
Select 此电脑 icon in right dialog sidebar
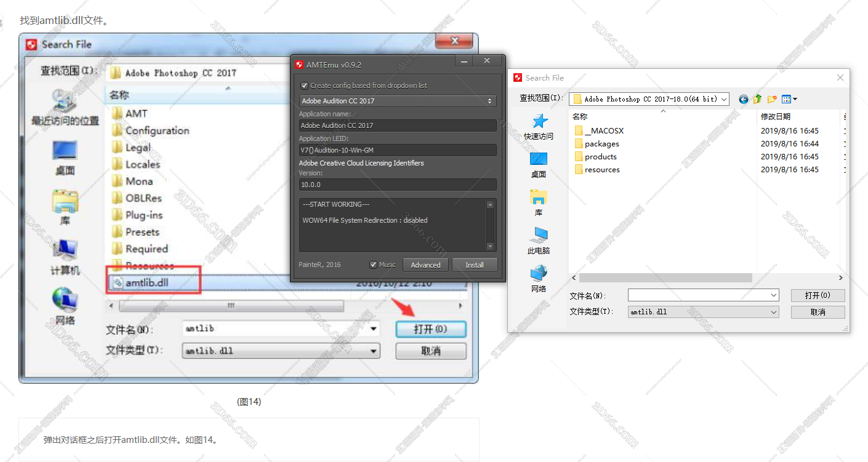(539, 235)
